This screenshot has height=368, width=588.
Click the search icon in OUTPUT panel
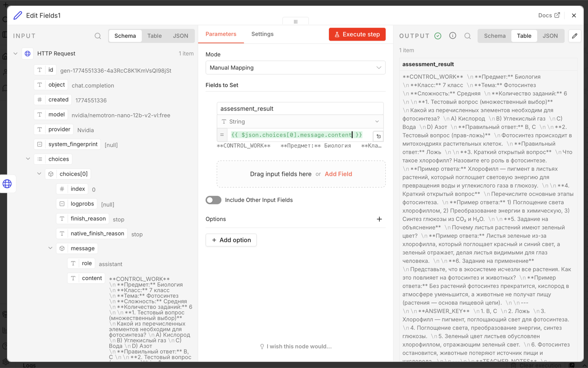pos(467,36)
